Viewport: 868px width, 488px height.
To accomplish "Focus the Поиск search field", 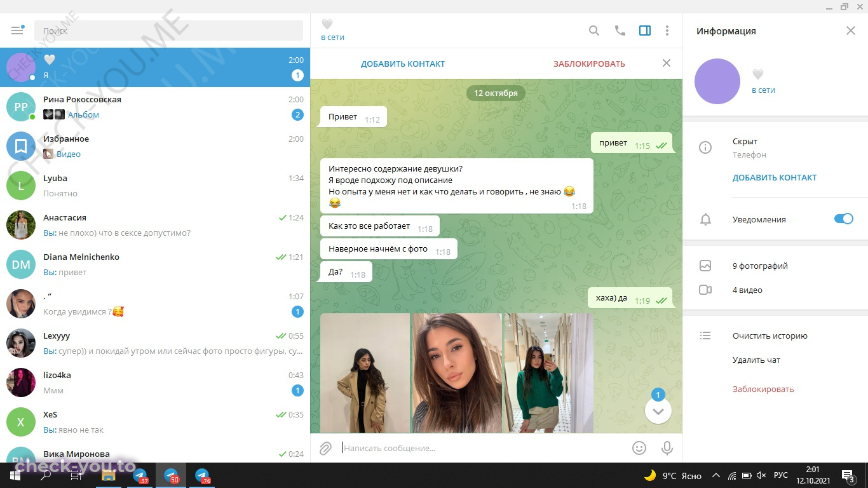I will click(x=168, y=30).
